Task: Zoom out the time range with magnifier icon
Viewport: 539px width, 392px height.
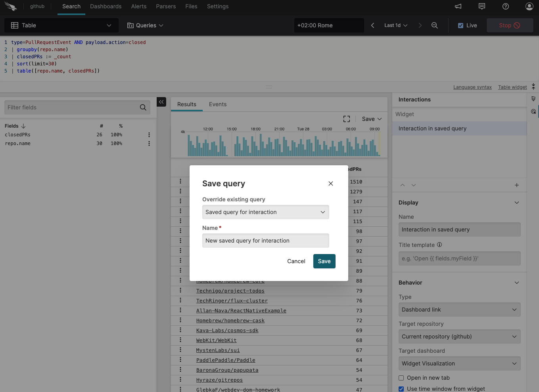Action: (434, 25)
